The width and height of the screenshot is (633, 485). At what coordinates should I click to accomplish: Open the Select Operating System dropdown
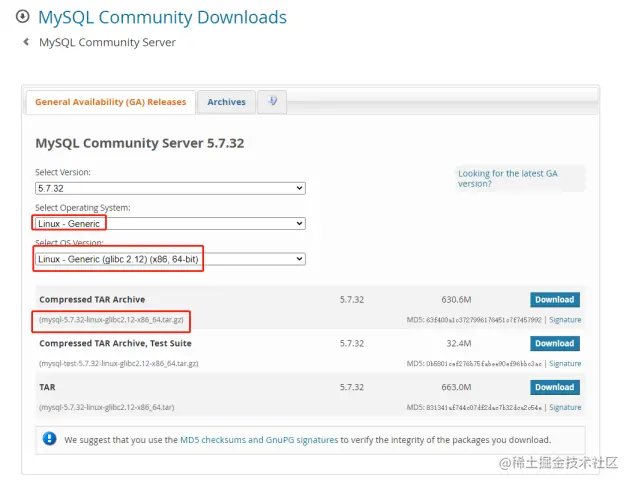tap(170, 223)
